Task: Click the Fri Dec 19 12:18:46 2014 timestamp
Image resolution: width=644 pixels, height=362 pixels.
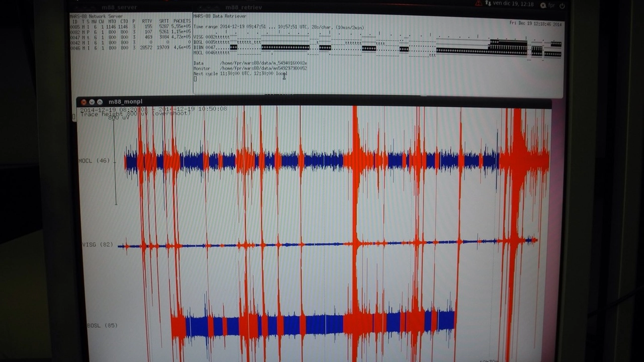Action: pos(535,24)
